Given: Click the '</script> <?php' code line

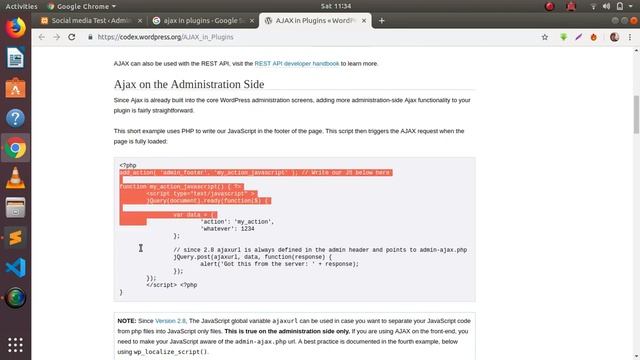Looking at the screenshot, I should 172,285.
